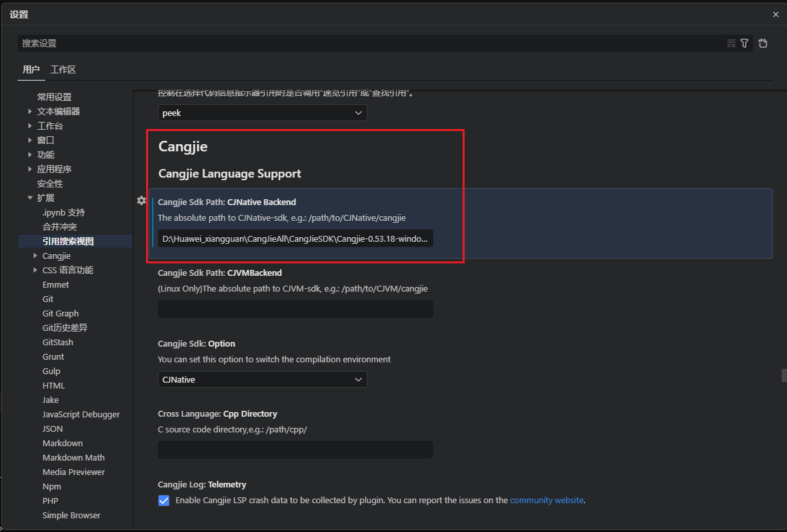Close the settings window

click(x=776, y=14)
